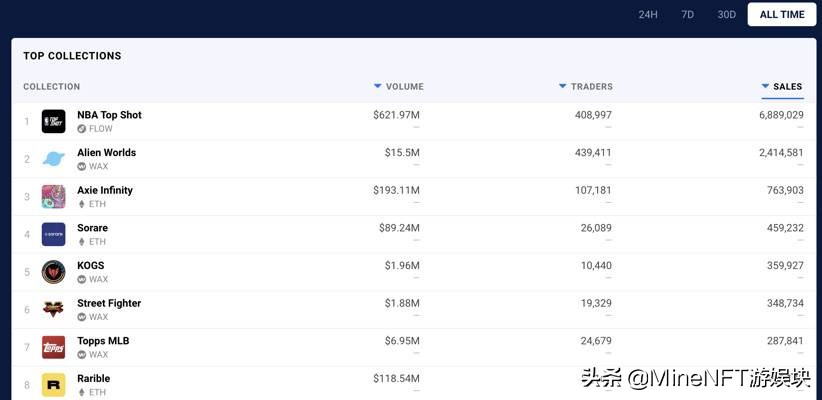This screenshot has width=822, height=400.
Task: Click the WAX chain icon under Street Fighter
Action: (x=81, y=317)
